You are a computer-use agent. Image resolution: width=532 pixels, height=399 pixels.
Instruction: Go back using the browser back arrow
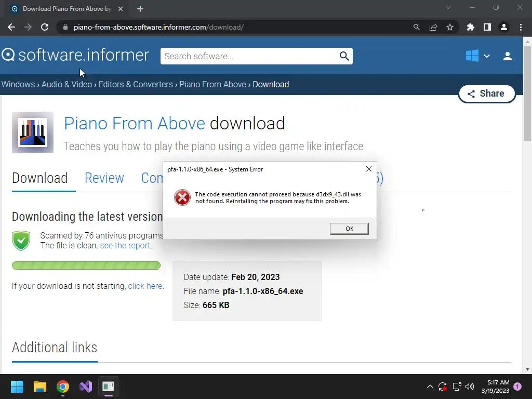coord(11,27)
